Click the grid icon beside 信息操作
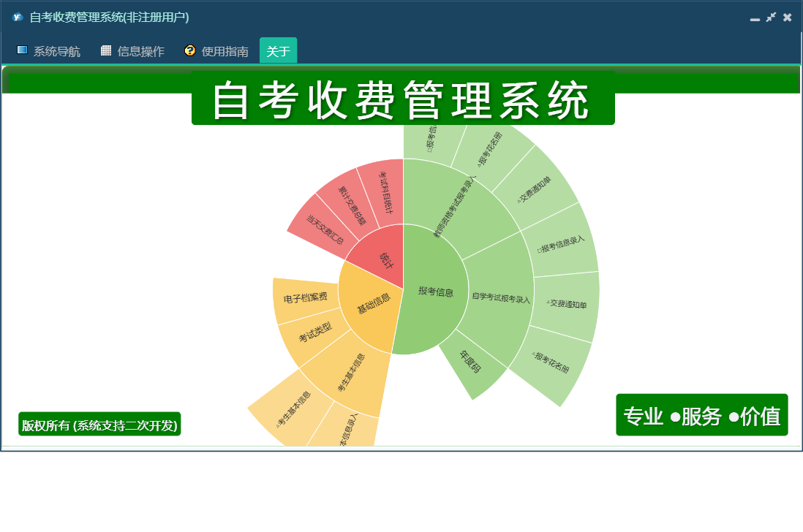 106,50
